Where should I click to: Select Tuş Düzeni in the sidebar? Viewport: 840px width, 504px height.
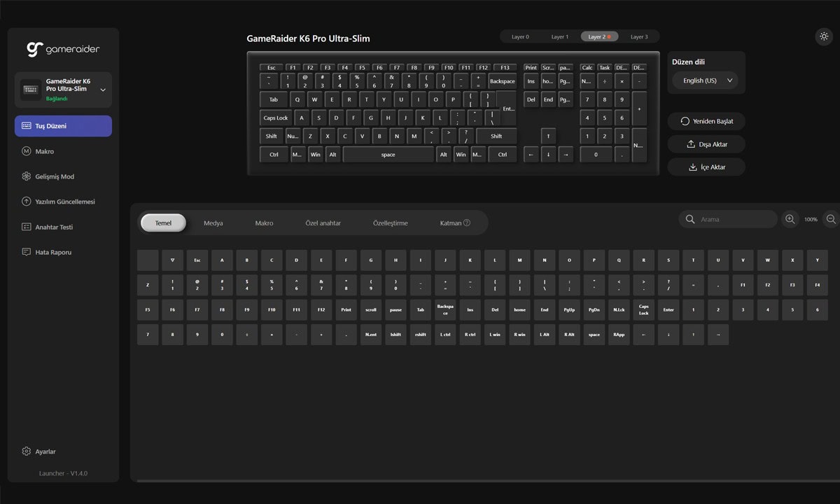63,126
